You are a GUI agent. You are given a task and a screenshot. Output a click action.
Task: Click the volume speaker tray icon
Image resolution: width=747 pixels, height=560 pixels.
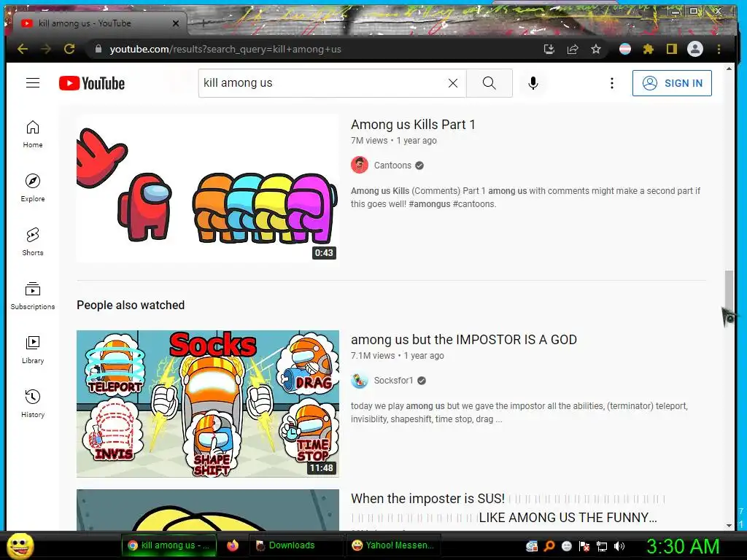(x=619, y=546)
